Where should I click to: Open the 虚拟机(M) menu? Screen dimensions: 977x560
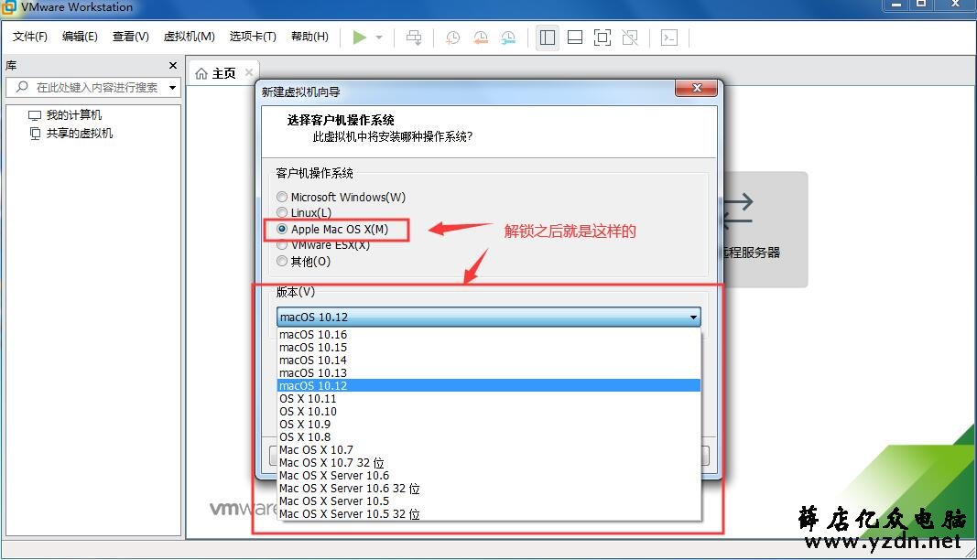[189, 37]
